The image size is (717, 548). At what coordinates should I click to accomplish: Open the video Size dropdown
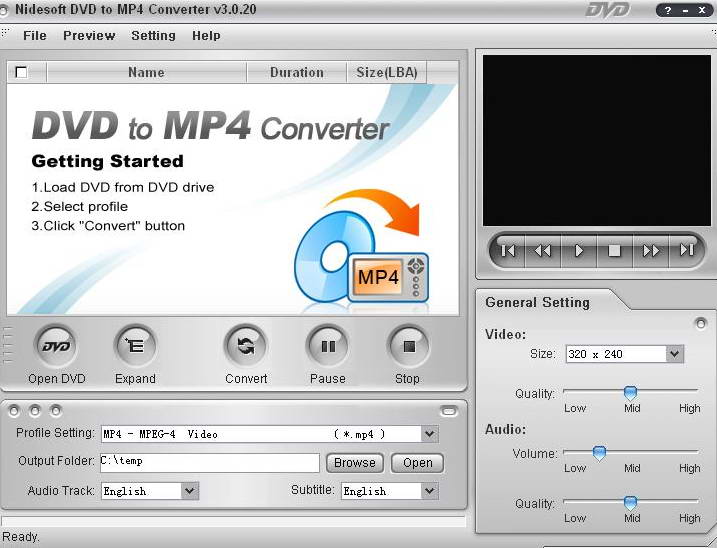pyautogui.click(x=674, y=354)
